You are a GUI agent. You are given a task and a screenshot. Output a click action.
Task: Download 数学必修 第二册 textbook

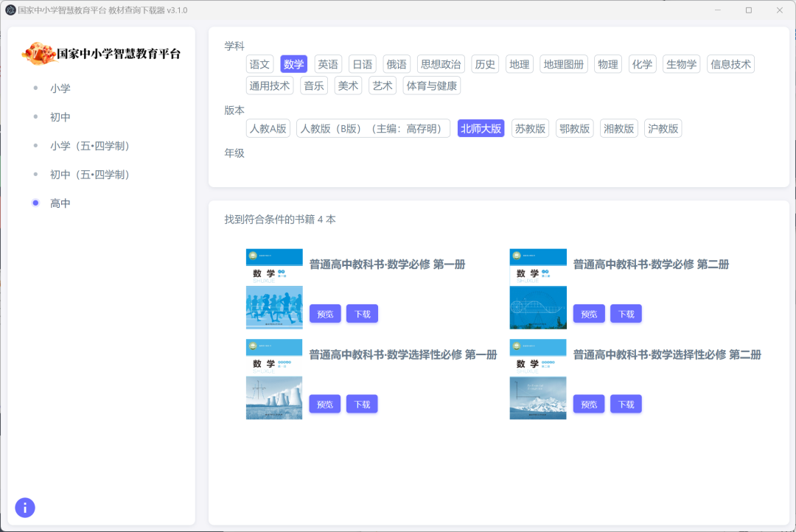click(626, 314)
